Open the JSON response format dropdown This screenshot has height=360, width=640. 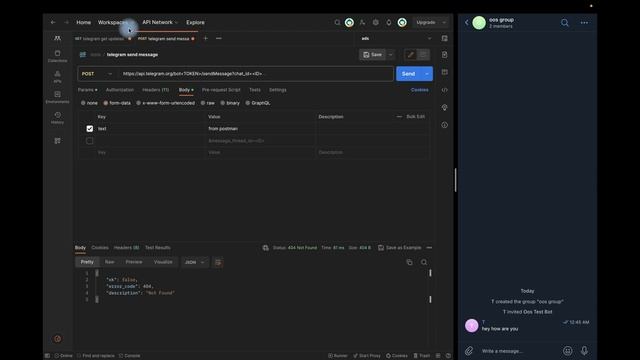(x=195, y=262)
